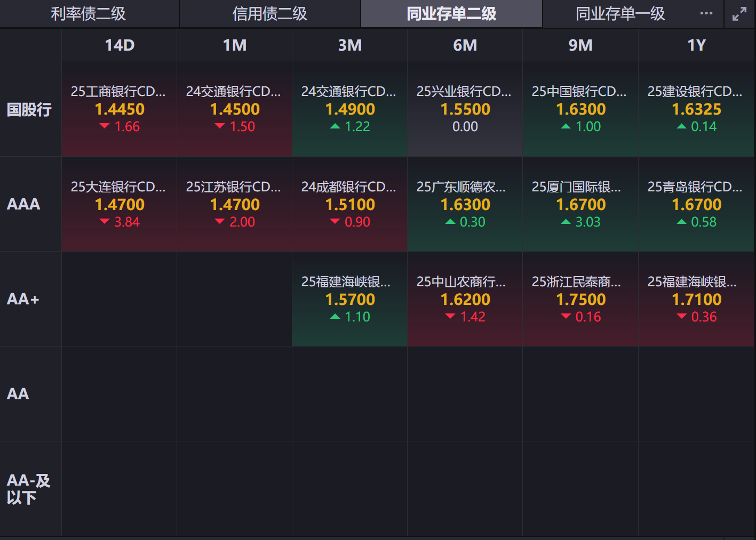Open 25工商银行CD cell at 1.4450
This screenshot has height=540, width=756.
[x=120, y=109]
